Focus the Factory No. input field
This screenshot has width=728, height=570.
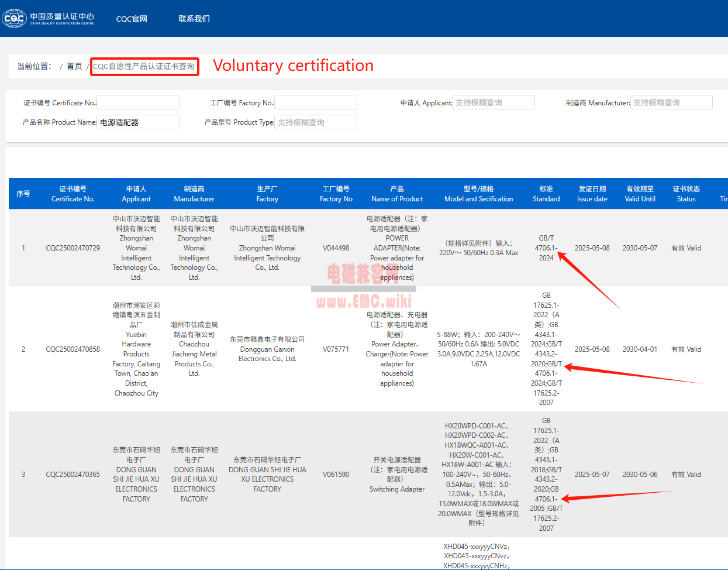click(316, 102)
